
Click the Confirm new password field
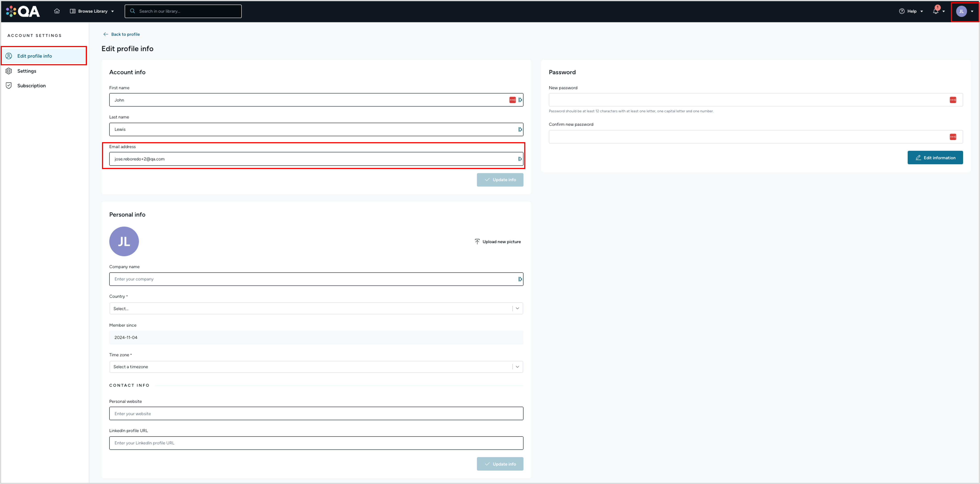[756, 137]
